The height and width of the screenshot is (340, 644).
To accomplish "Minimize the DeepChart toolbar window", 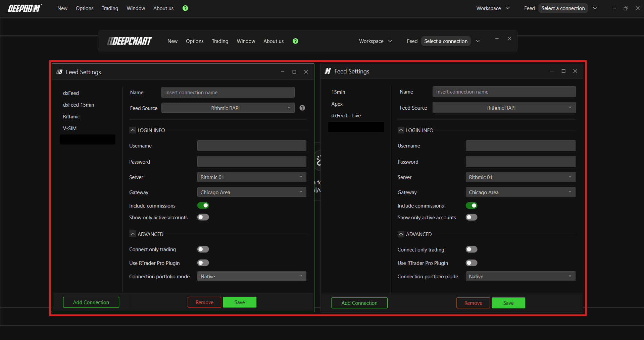I will pos(497,39).
